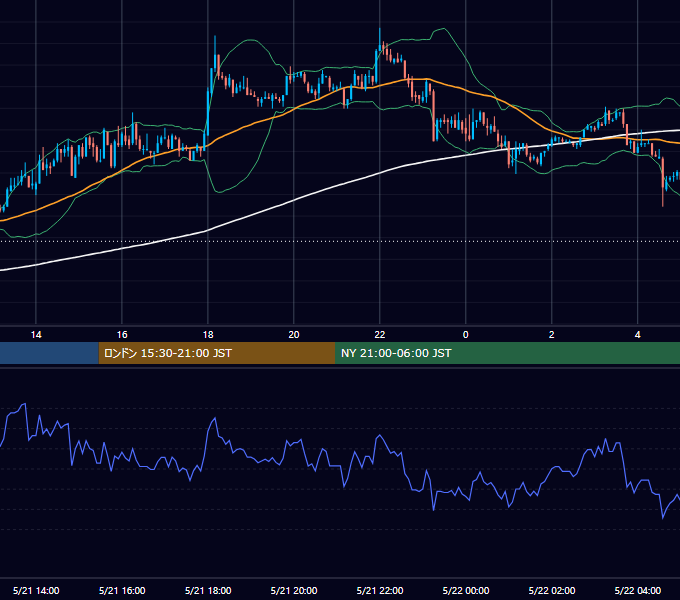680x600 pixels.
Task: Click the '14' time axis label
Action: [x=36, y=335]
